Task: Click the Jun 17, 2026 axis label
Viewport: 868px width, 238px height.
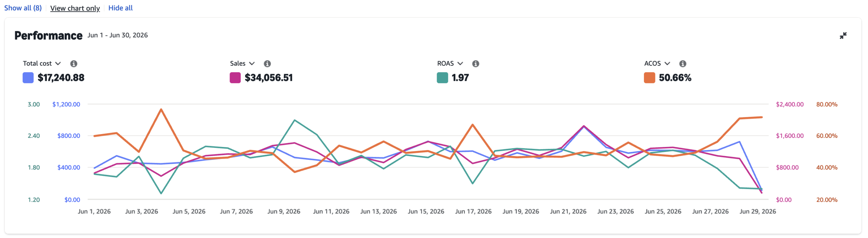Action: 473,212
